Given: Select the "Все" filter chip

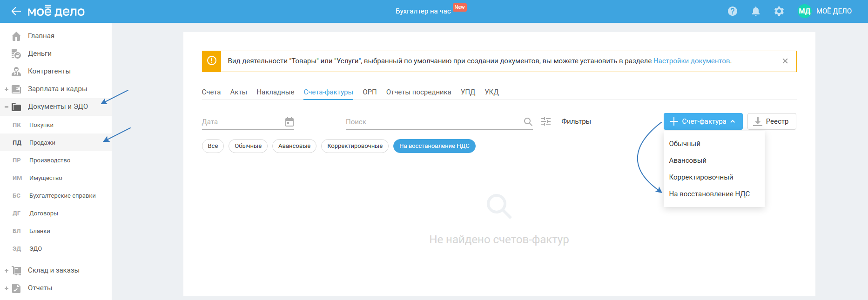Looking at the screenshot, I should pos(213,146).
